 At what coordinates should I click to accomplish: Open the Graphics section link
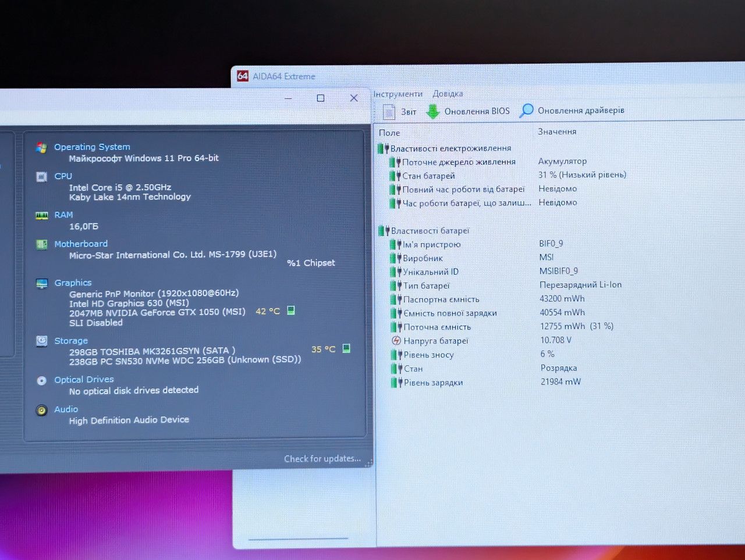73,283
